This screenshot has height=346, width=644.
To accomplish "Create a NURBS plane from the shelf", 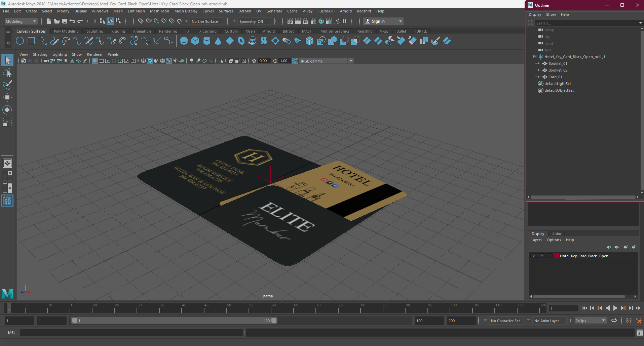I will pos(230,41).
